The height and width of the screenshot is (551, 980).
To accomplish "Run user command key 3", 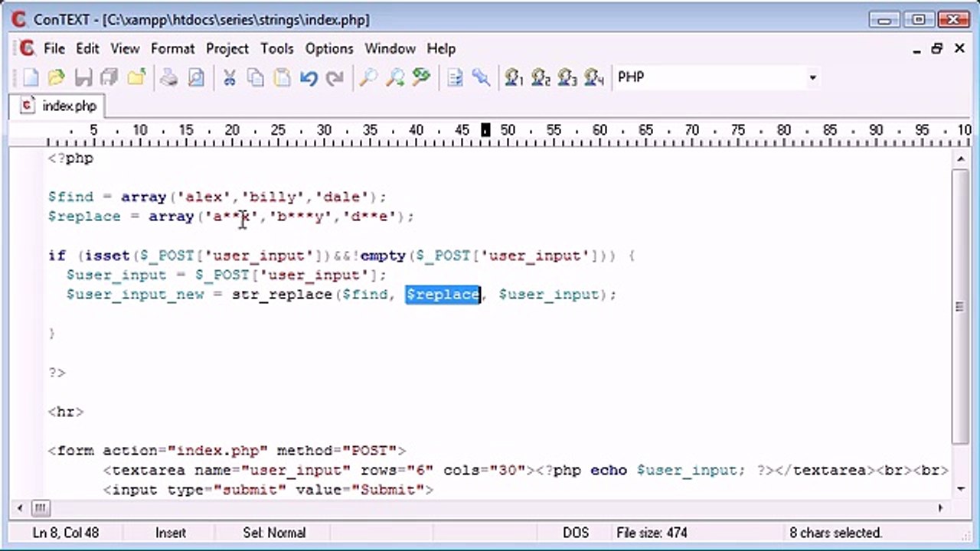I will click(567, 77).
